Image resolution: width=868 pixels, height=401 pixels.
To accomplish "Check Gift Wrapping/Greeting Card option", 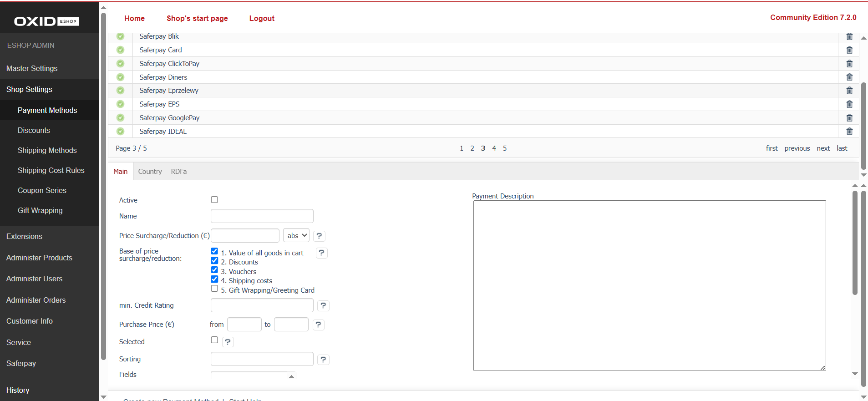I will (x=214, y=289).
